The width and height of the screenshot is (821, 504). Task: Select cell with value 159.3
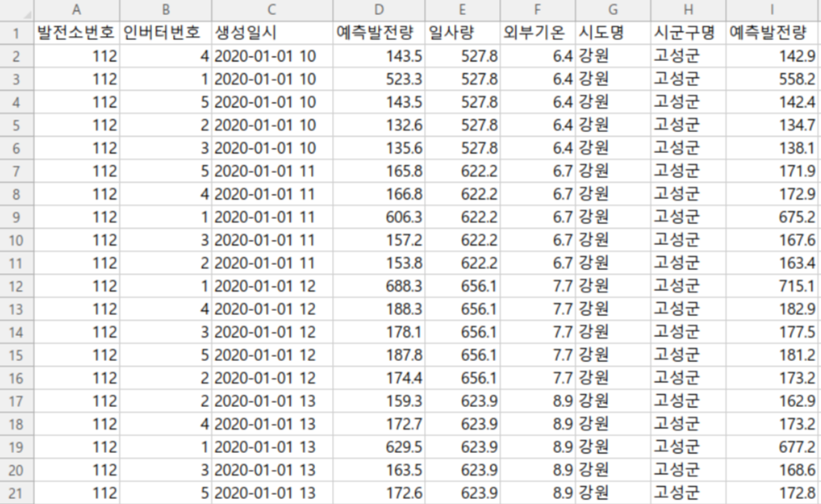[x=379, y=401]
